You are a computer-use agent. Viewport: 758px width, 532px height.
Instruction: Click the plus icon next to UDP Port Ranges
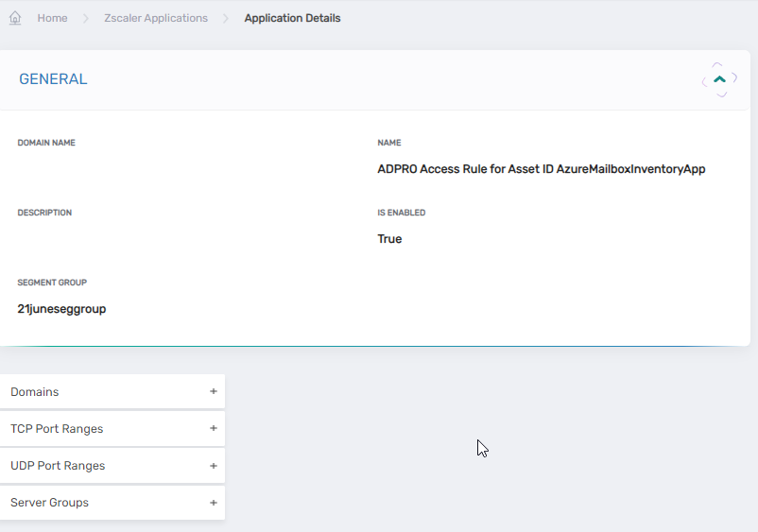[x=214, y=466]
